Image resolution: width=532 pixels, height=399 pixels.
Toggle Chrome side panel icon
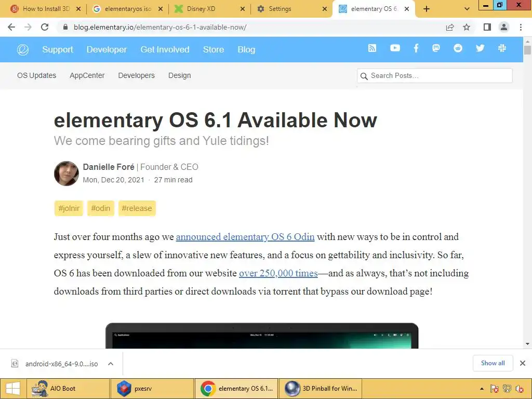pyautogui.click(x=487, y=27)
